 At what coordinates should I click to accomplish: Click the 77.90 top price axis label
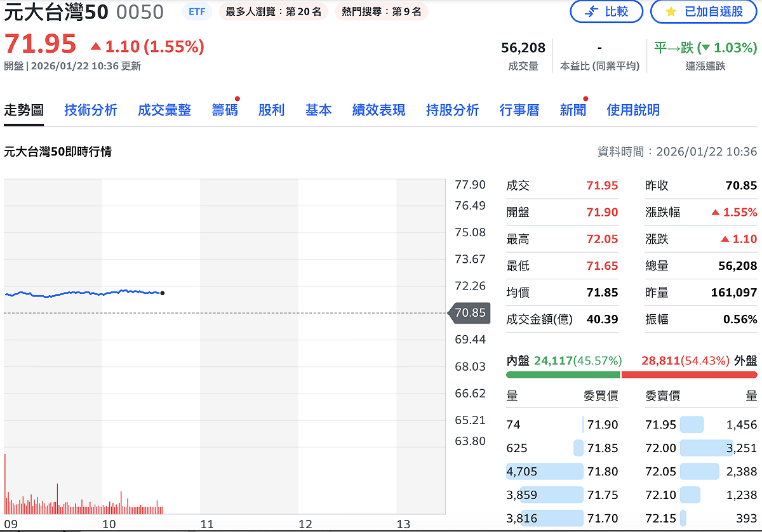pyautogui.click(x=470, y=185)
